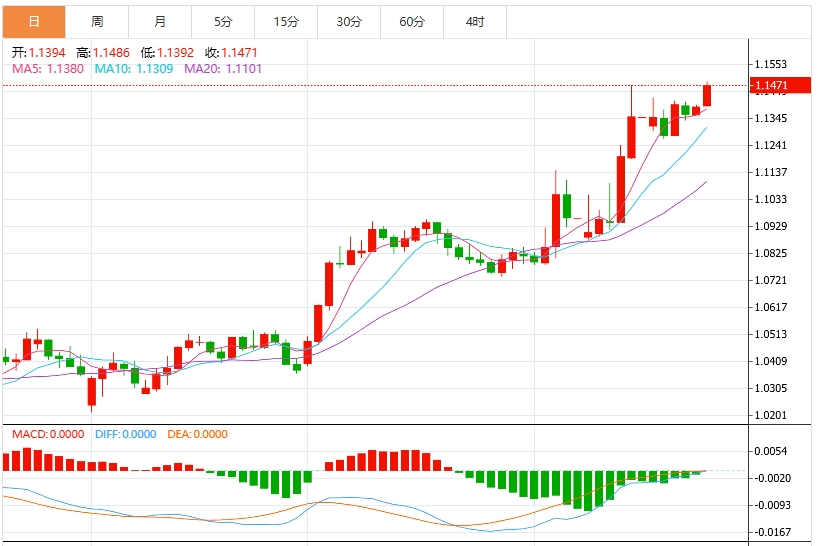This screenshot has width=818, height=546.
Task: Click the 1.0409 price axis label
Action: tap(771, 361)
